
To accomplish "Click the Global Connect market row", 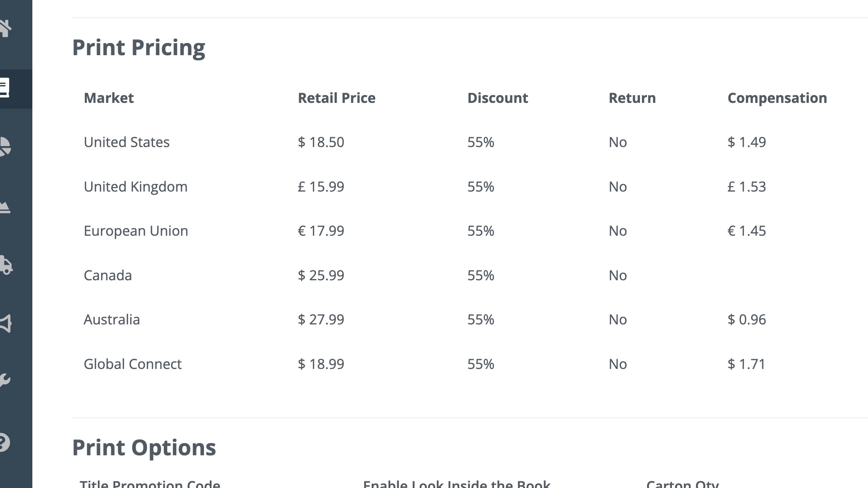I will [x=470, y=364].
